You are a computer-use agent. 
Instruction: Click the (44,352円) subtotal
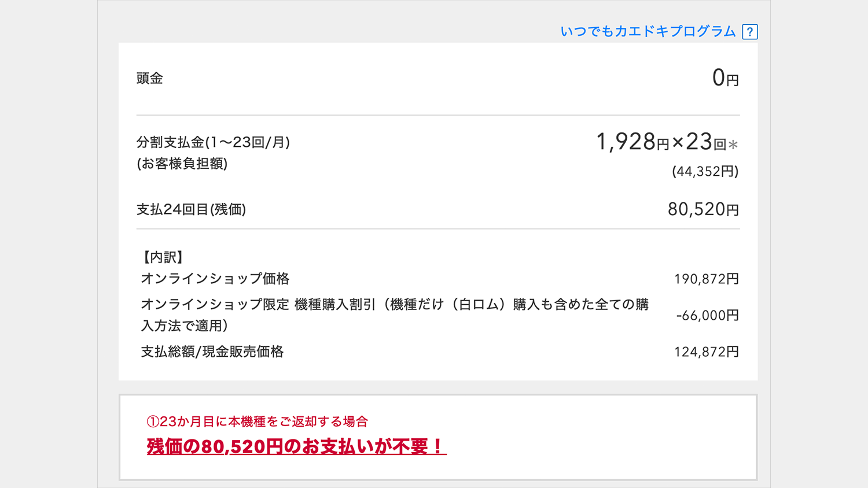(x=705, y=172)
